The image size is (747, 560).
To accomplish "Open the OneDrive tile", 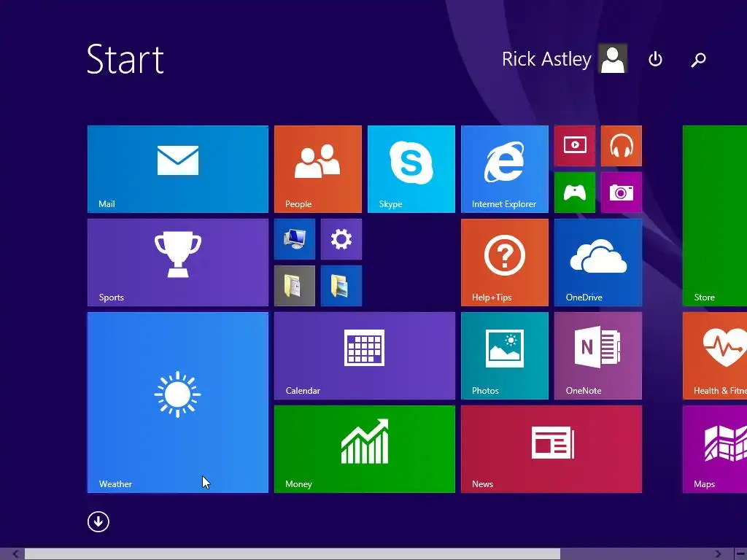I will pyautogui.click(x=598, y=262).
